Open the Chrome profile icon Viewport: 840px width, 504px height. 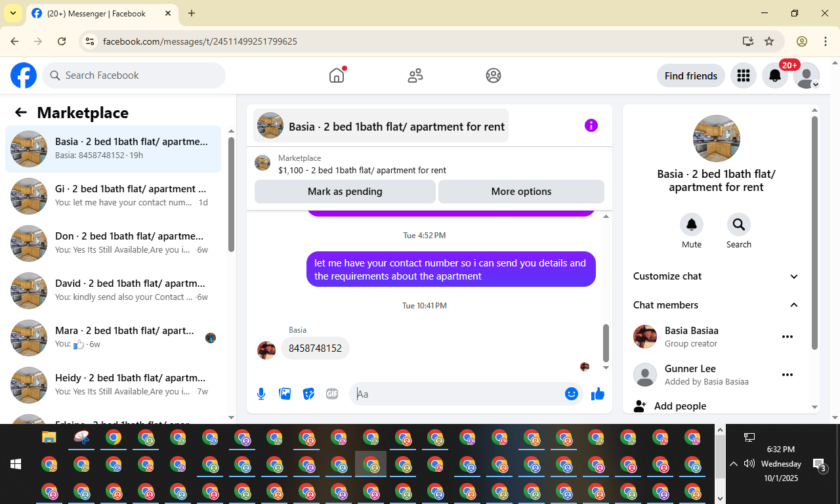click(x=802, y=41)
